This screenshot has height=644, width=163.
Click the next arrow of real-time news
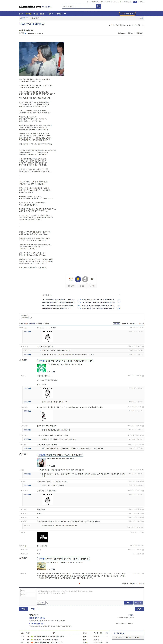point(120,295)
